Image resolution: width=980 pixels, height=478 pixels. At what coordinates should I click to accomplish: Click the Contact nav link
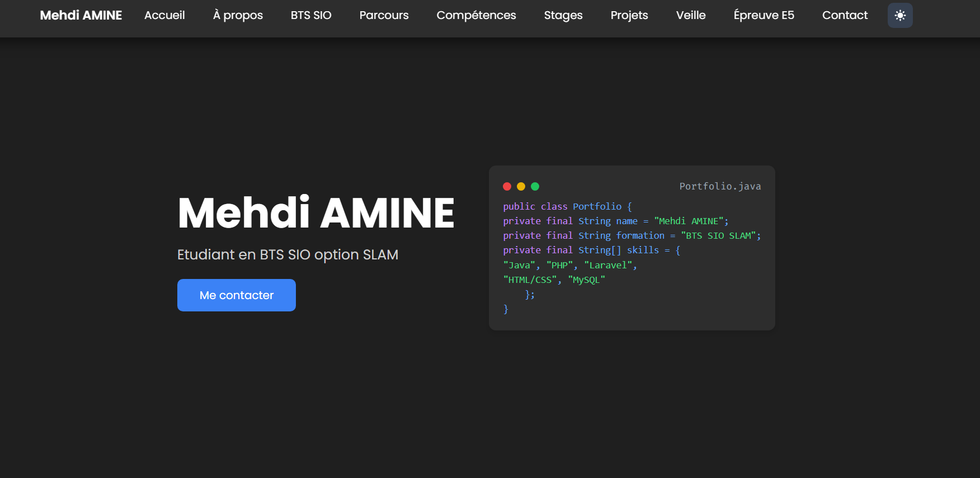(x=845, y=16)
